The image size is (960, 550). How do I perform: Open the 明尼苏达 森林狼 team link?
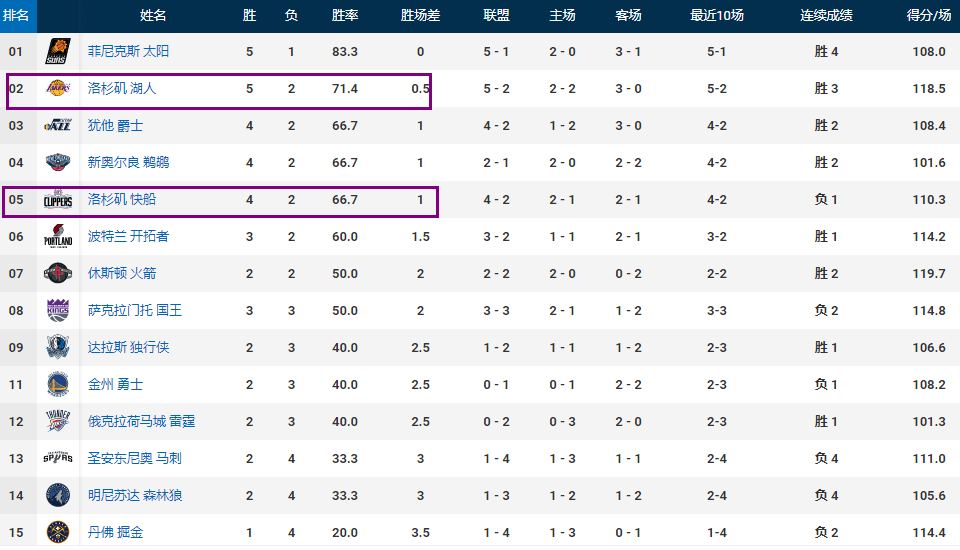point(135,495)
